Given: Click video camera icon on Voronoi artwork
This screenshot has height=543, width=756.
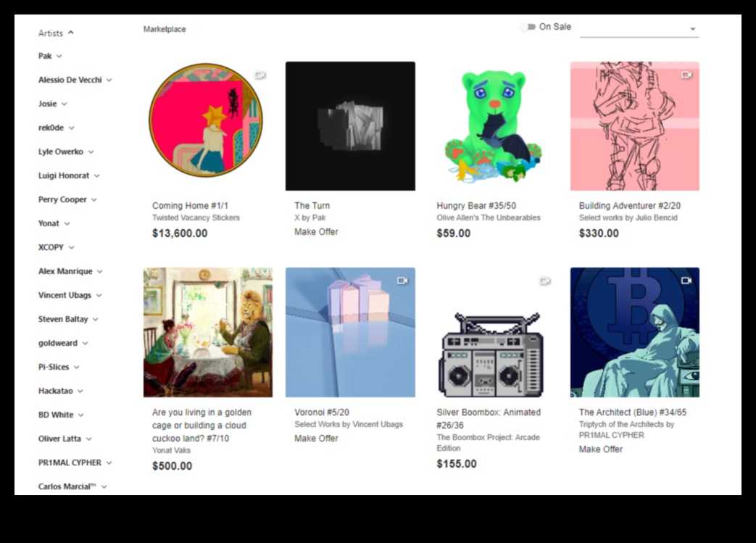Looking at the screenshot, I should coord(402,281).
